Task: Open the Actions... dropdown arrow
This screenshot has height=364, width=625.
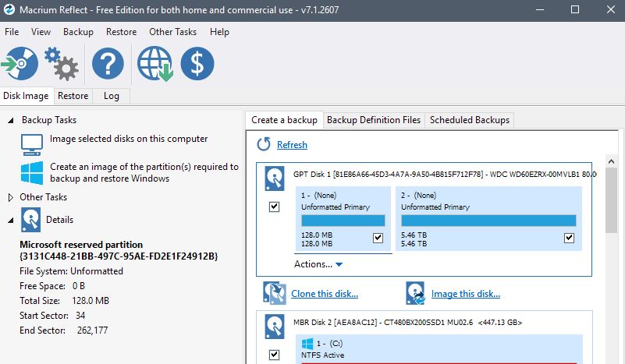Action: [339, 264]
